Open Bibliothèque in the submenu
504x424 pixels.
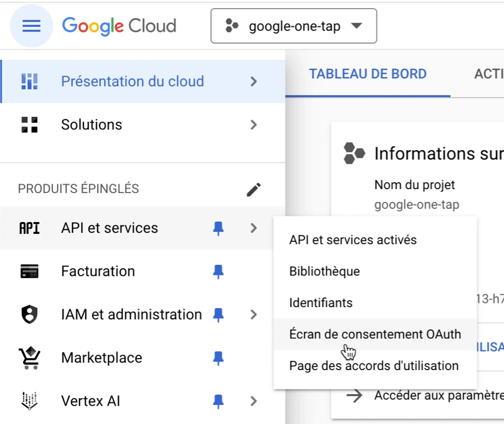(324, 271)
